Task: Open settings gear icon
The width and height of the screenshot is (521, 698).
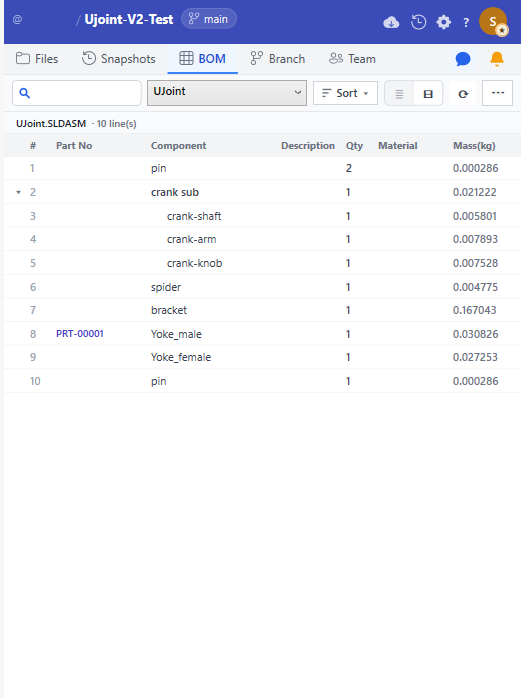Action: 444,22
